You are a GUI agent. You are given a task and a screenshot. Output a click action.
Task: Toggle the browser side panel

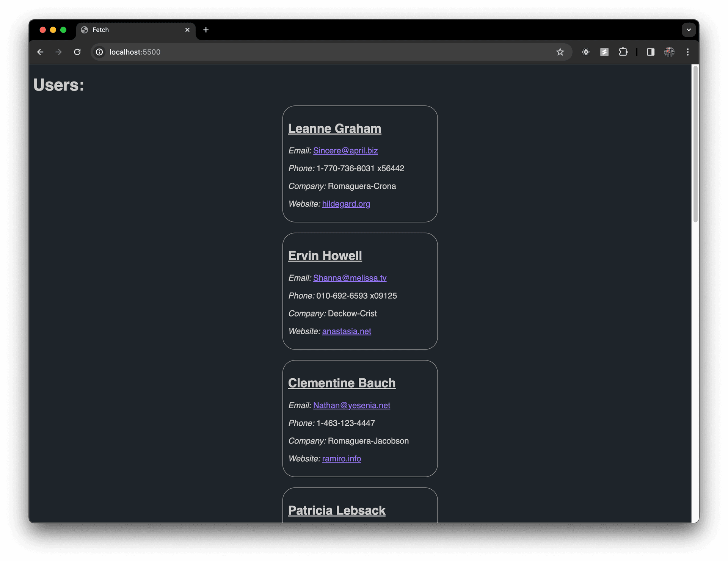pos(651,52)
